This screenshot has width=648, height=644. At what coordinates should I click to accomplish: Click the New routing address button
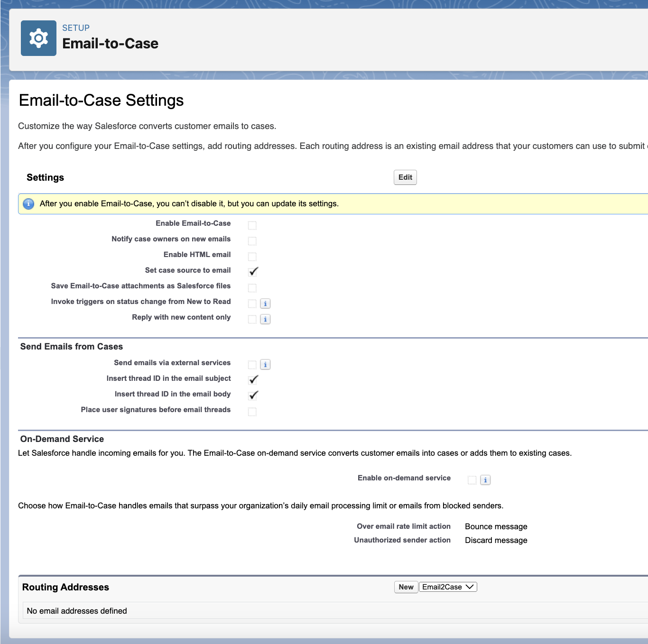[x=406, y=587]
